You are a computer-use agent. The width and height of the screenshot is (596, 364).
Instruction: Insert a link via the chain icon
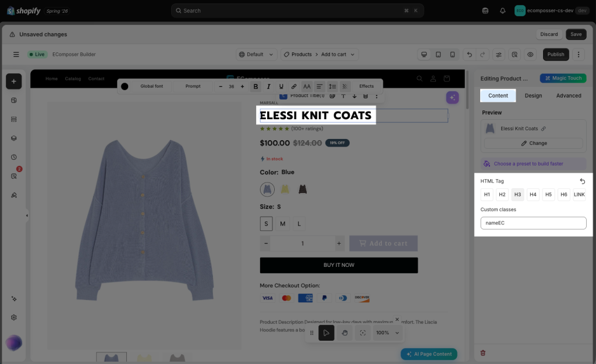[x=294, y=87]
